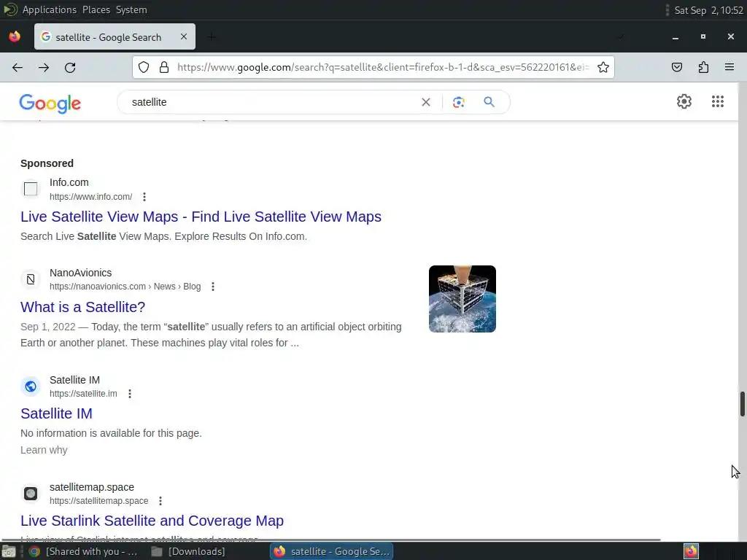Click the Sponsored label

point(47,163)
